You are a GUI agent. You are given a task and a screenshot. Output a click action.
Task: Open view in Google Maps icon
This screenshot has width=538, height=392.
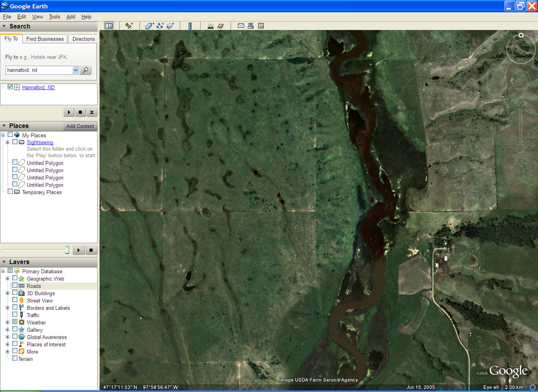coord(261,26)
